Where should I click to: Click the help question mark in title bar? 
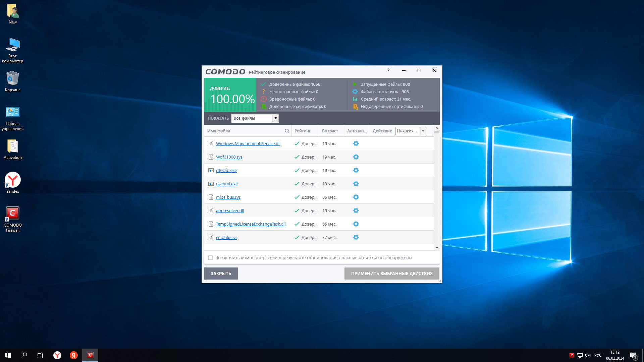tap(388, 70)
